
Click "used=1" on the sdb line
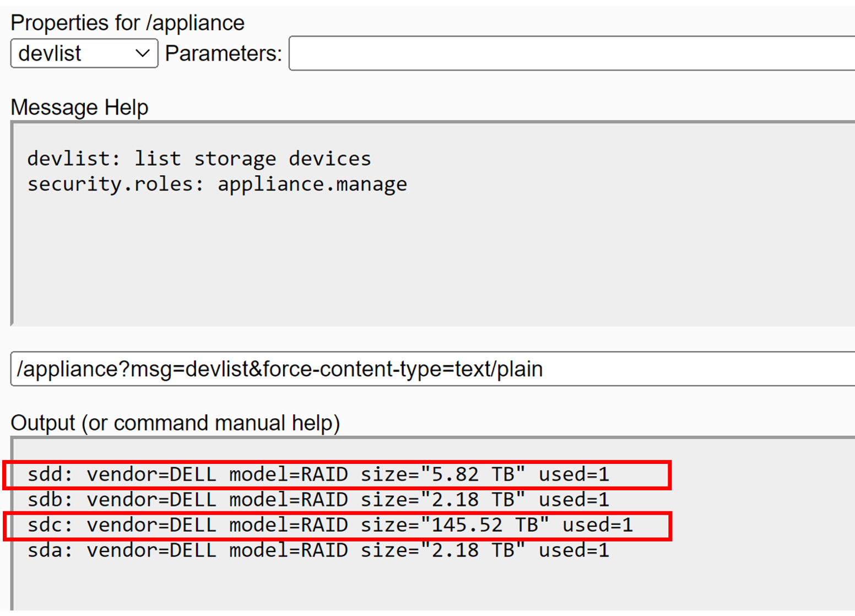573,500
